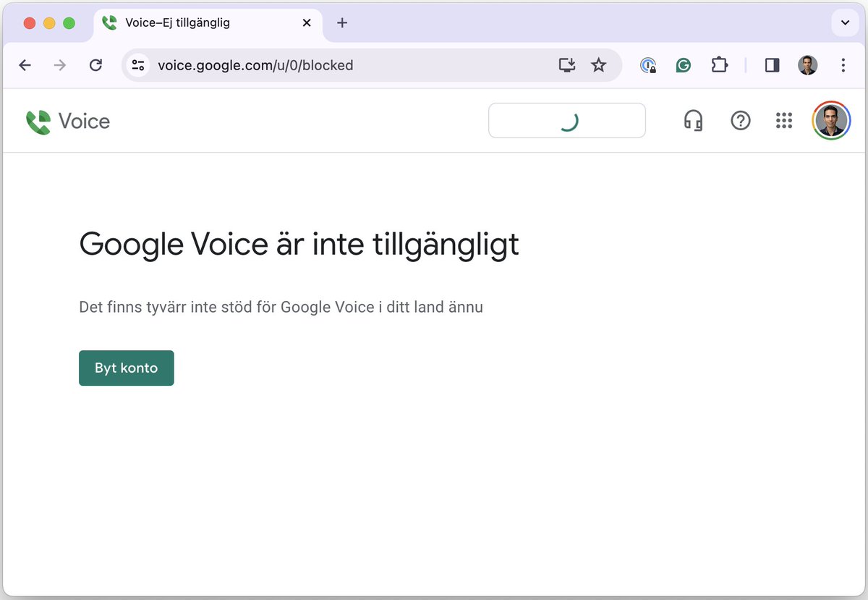Click the text about stöd för Google Voice
The image size is (868, 600).
coord(281,307)
